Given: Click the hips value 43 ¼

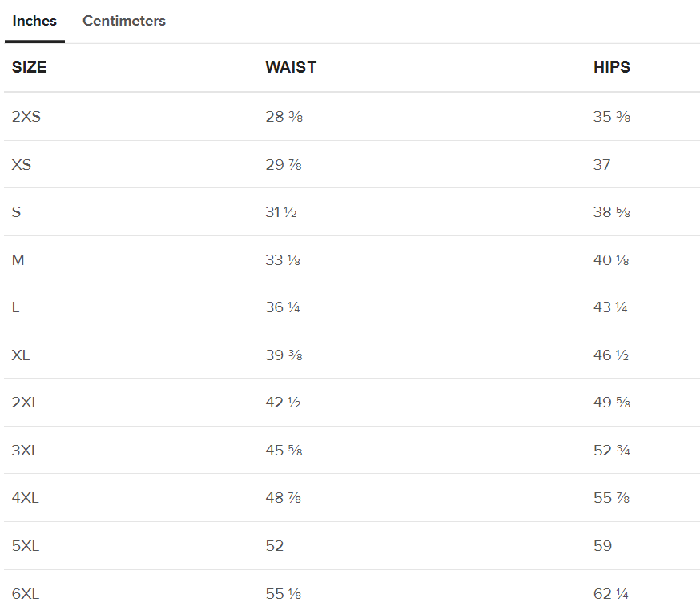Looking at the screenshot, I should 611,307.
